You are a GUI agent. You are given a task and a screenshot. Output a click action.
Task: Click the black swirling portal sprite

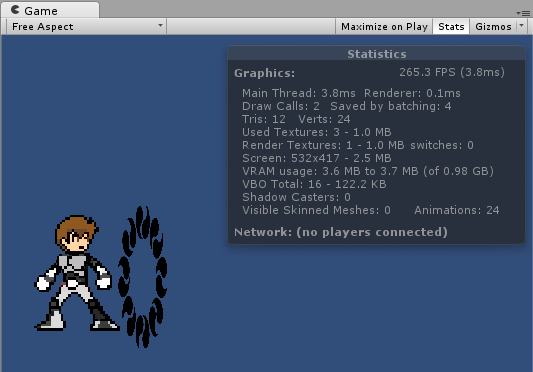pos(142,277)
